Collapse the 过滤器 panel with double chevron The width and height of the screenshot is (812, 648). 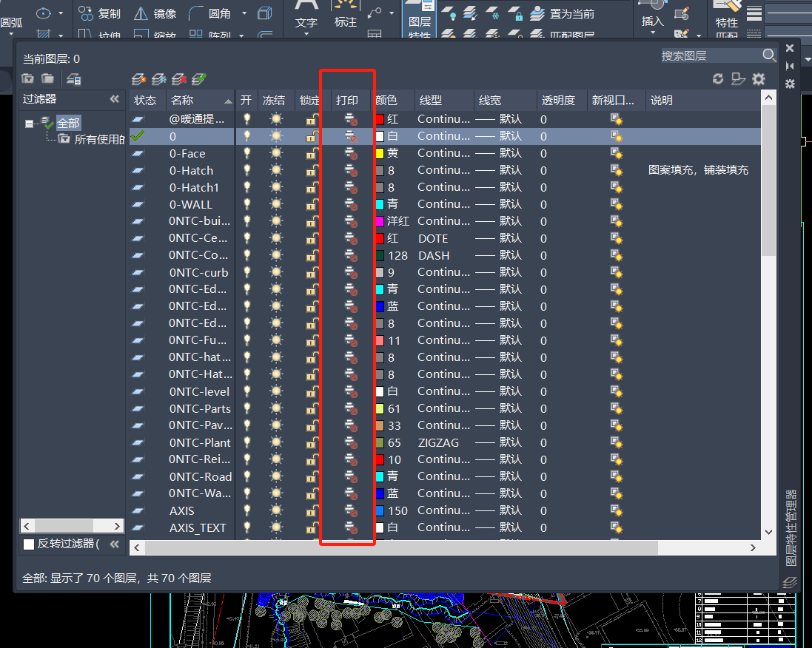coord(115,99)
